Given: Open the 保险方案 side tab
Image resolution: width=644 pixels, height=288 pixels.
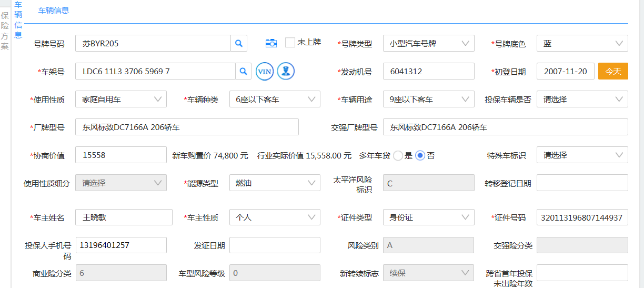Looking at the screenshot, I should [5, 31].
